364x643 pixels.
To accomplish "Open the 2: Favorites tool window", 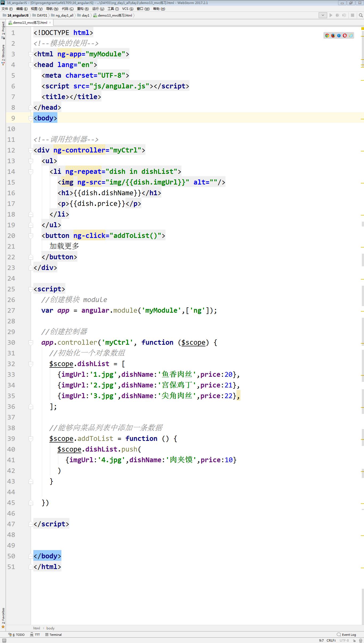I will click(3, 618).
